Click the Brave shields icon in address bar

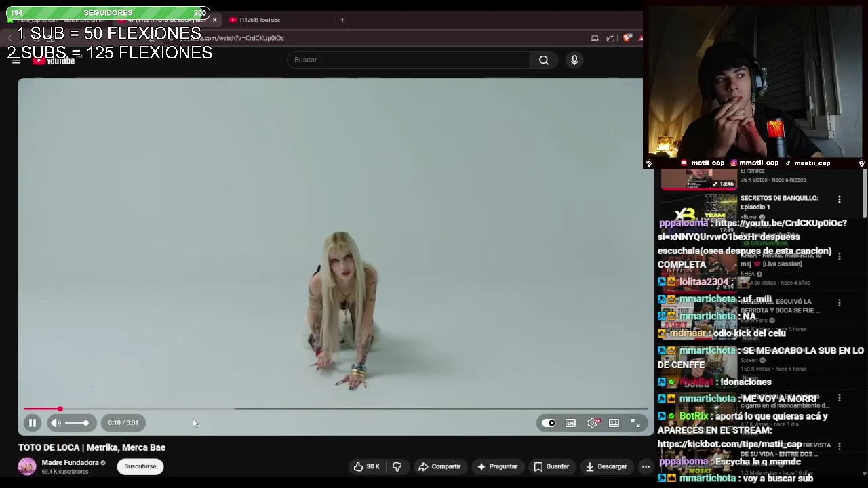(x=627, y=38)
